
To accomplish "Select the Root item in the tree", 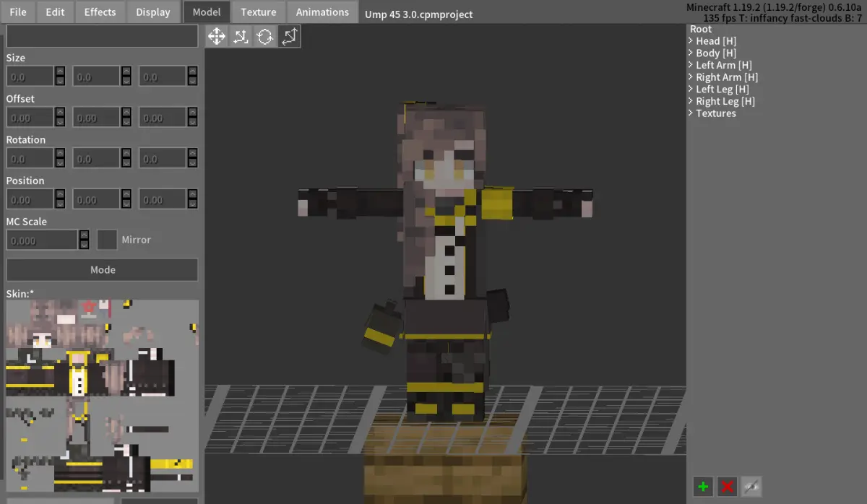I will 701,29.
